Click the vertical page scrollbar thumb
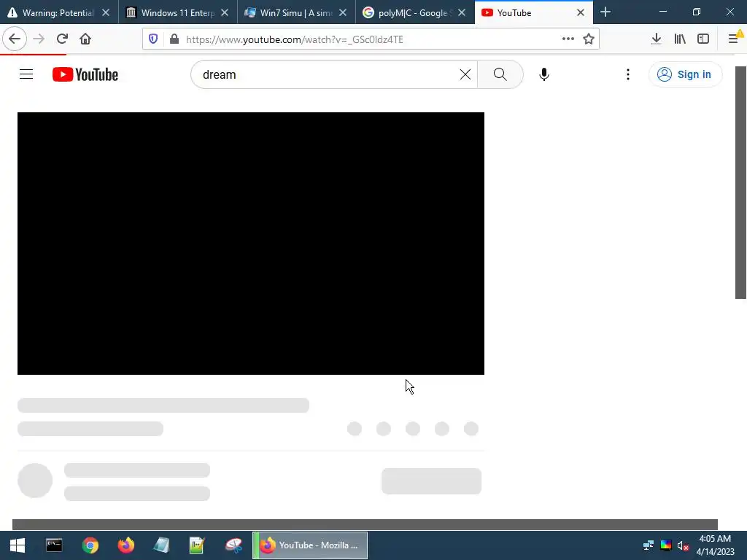This screenshot has height=560, width=747. (x=740, y=182)
